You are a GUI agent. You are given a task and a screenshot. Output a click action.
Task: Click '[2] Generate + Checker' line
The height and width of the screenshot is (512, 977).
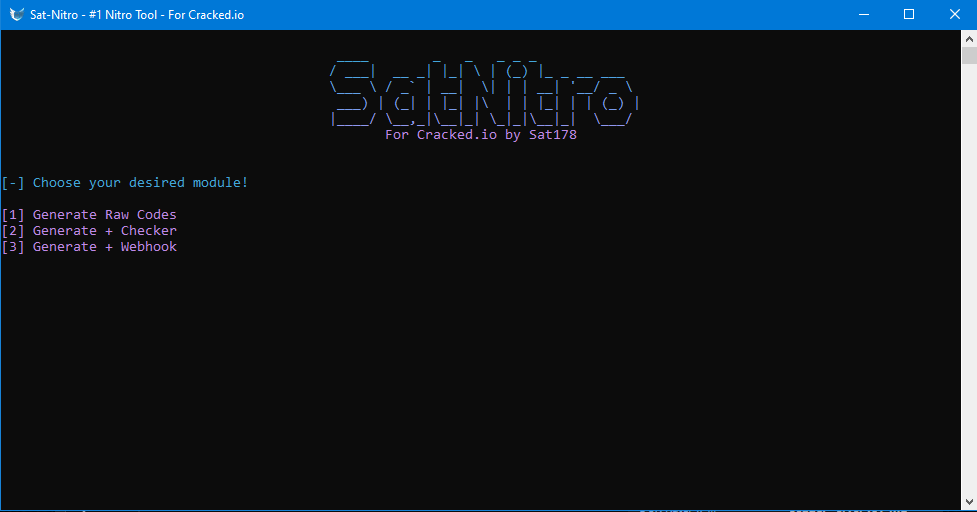(x=89, y=230)
